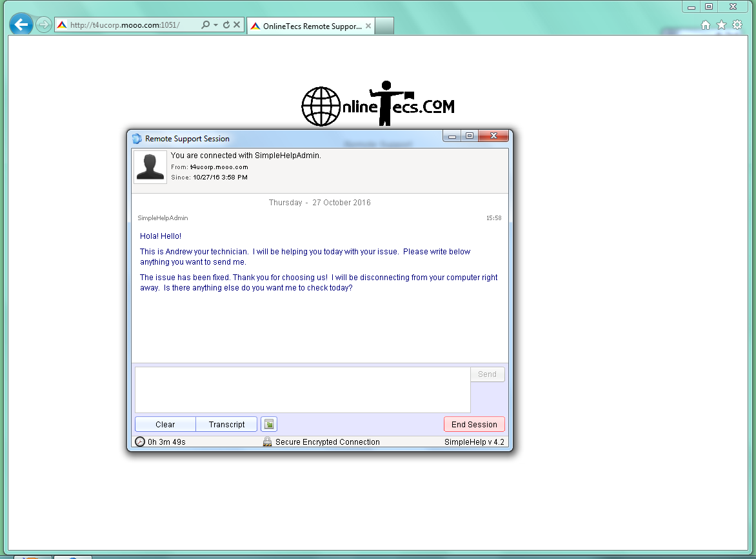Click 'You are connected with SimpleHelpAdmin.' text
The height and width of the screenshot is (559, 756).
pos(246,156)
